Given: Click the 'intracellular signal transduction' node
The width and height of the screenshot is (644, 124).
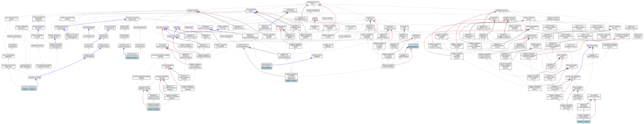Looking at the screenshot, I should point(162,46).
